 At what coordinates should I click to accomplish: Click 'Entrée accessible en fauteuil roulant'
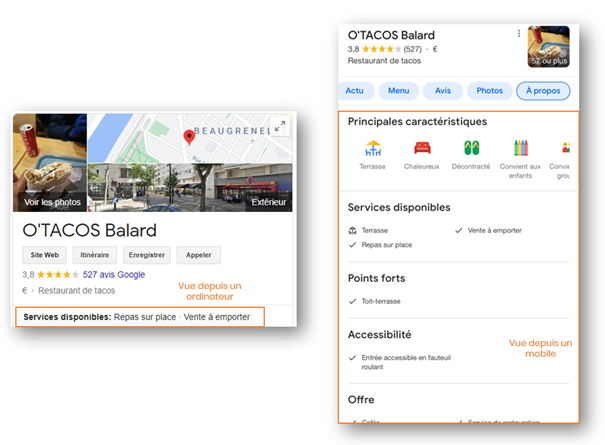[x=406, y=362]
